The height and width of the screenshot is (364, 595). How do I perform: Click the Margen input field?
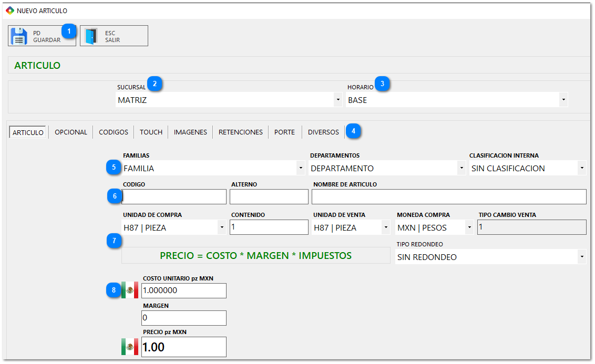[184, 318]
